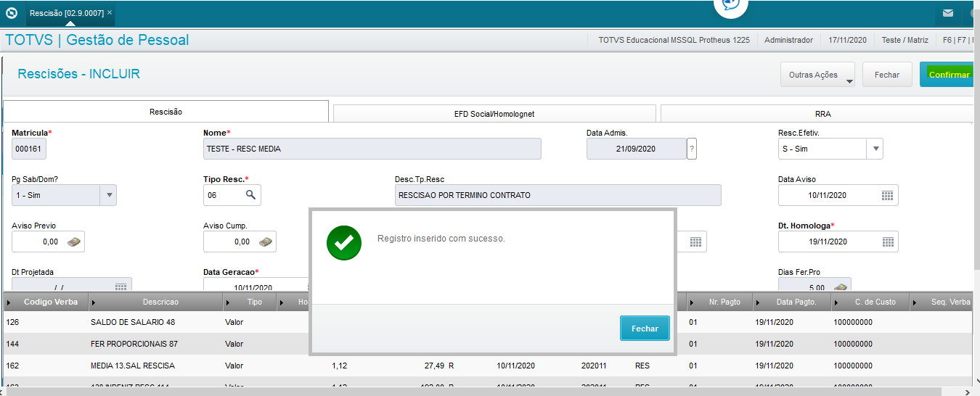
Task: Click the question mark beside Data Admis.
Action: (x=692, y=149)
